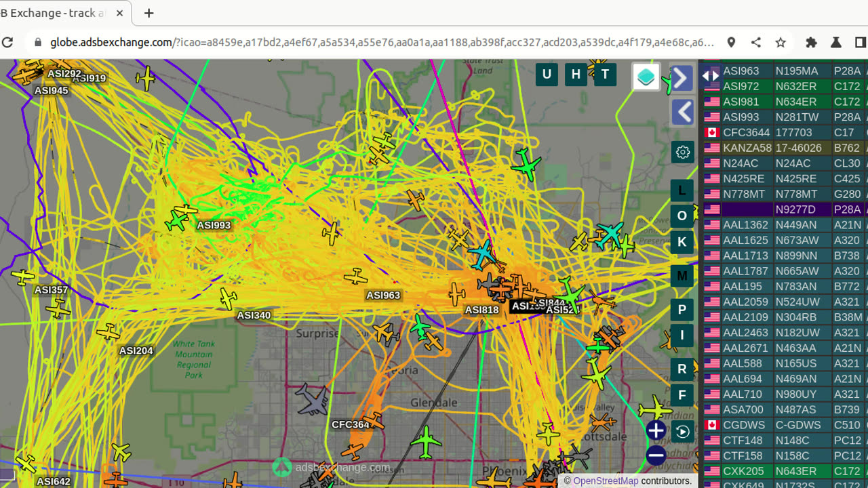The width and height of the screenshot is (868, 488).
Task: Toggle the F follow button
Action: (x=682, y=395)
